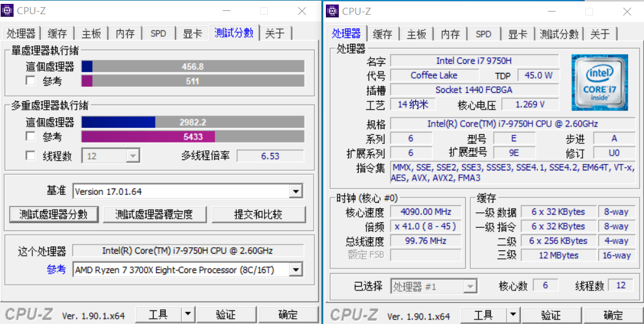Click the single-thread 456.8 score bar
This screenshot has height=324, width=644.
click(193, 66)
